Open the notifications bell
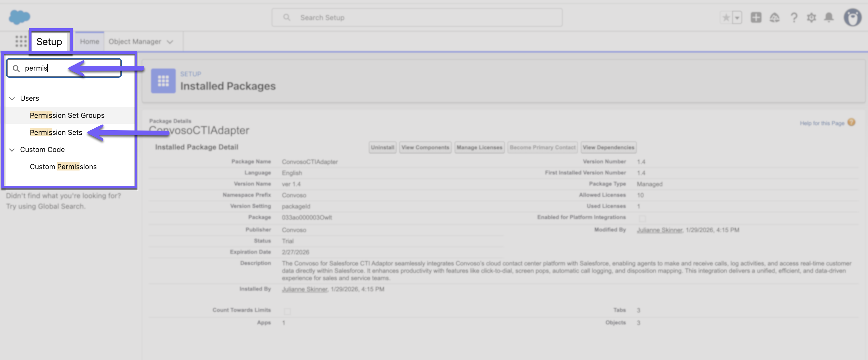This screenshot has height=360, width=868. click(829, 18)
